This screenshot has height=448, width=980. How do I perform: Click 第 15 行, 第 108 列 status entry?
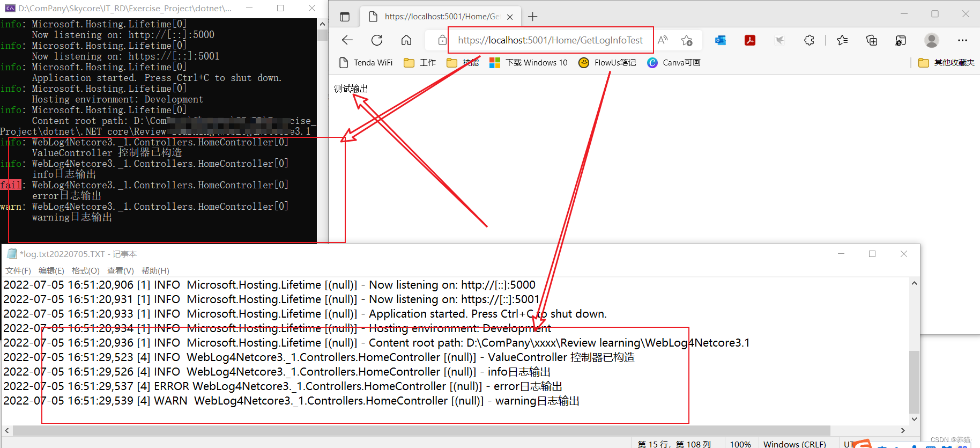click(674, 444)
